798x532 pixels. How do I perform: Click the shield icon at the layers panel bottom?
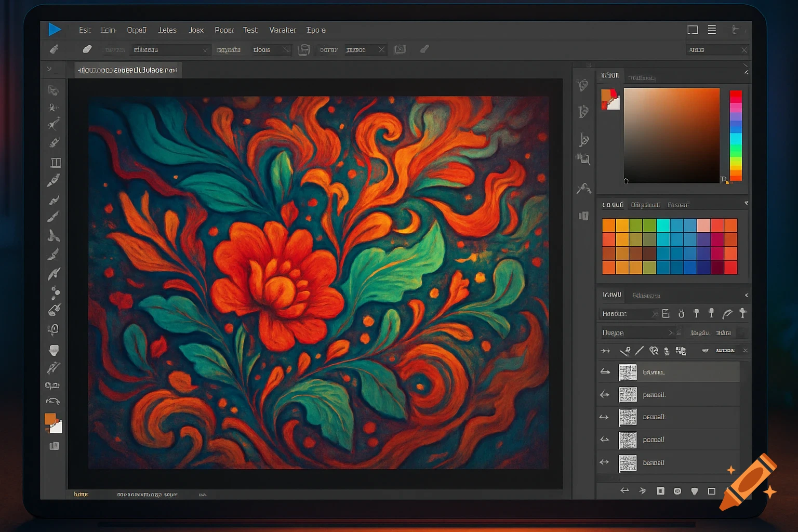[x=695, y=490]
